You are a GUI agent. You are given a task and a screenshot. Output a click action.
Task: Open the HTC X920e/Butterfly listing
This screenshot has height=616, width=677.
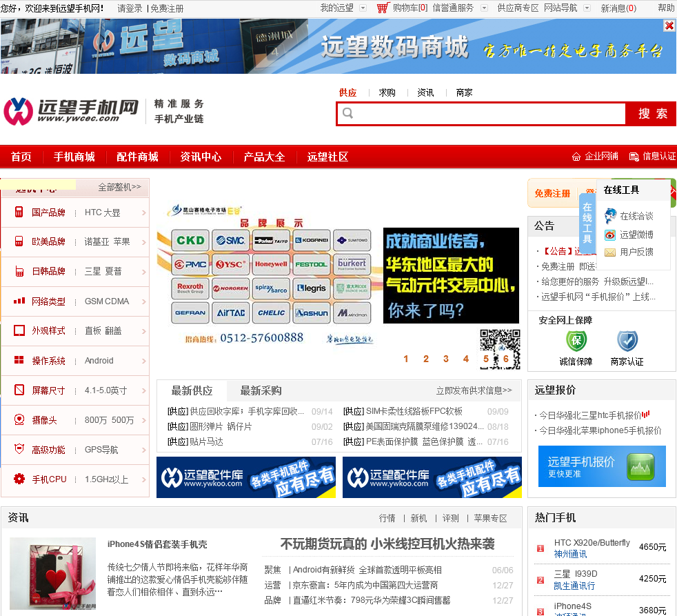click(592, 543)
